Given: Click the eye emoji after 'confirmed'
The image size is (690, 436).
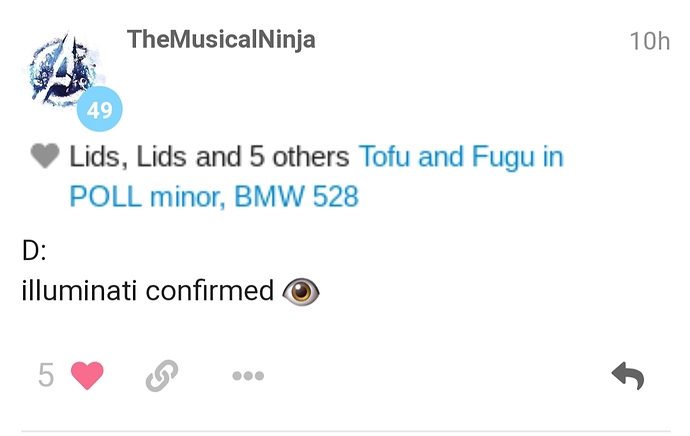Looking at the screenshot, I should pyautogui.click(x=301, y=291).
